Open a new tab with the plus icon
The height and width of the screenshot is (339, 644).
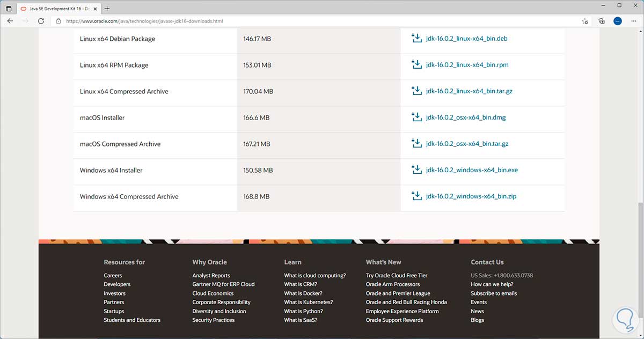(107, 9)
